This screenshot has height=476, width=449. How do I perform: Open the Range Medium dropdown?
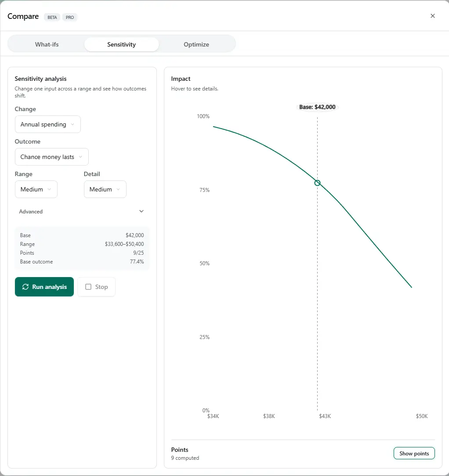coord(36,189)
